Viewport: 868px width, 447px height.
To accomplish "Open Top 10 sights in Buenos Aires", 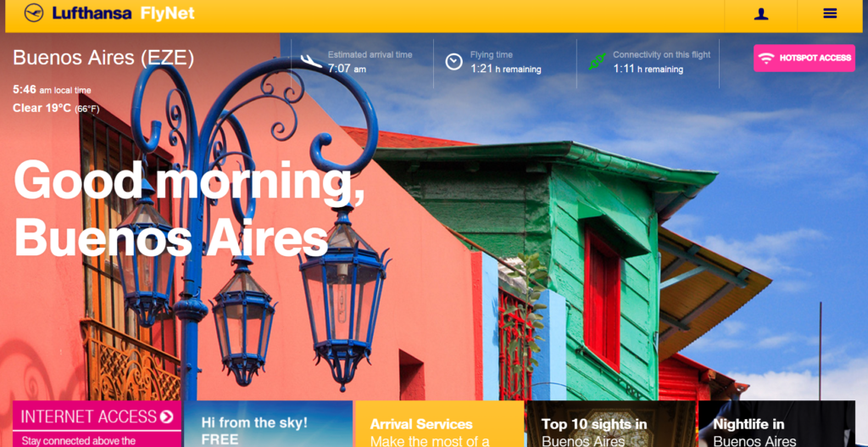I will point(611,424).
